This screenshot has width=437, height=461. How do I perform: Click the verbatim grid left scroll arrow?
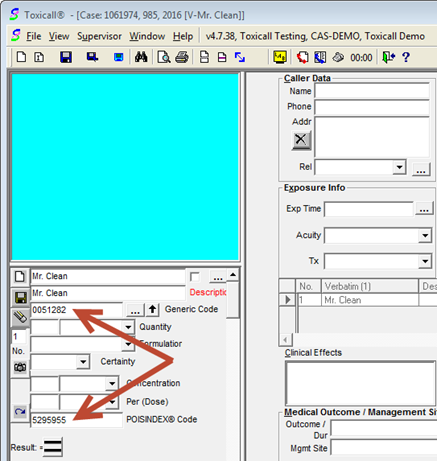click(285, 340)
